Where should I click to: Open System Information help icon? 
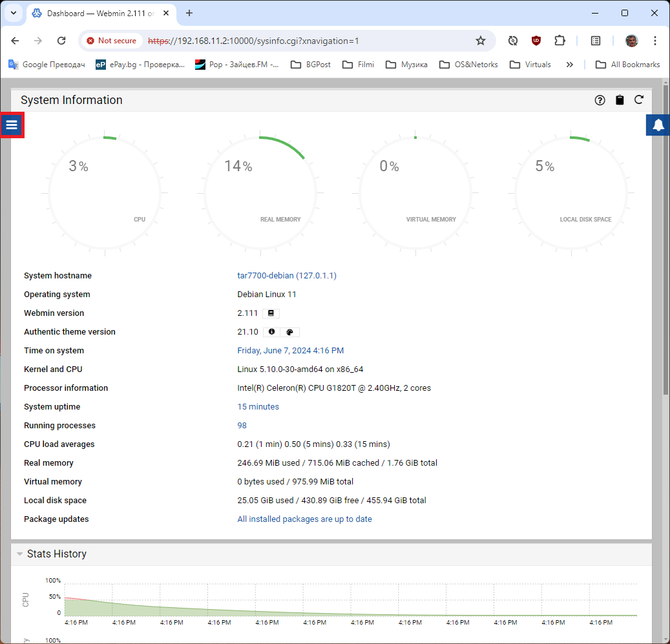point(600,100)
